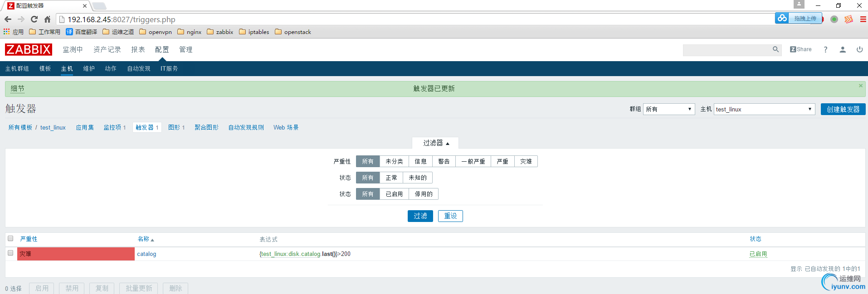The image size is (868, 294).
Task: Tick the checkbox for catalog trigger row
Action: pyautogui.click(x=10, y=253)
